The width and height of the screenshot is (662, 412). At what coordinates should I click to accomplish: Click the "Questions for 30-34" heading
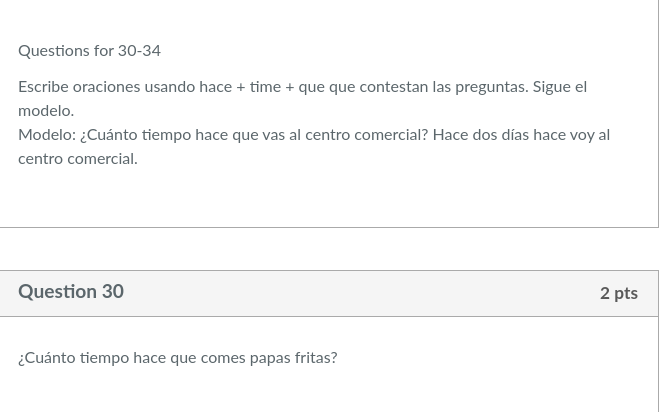click(x=89, y=51)
